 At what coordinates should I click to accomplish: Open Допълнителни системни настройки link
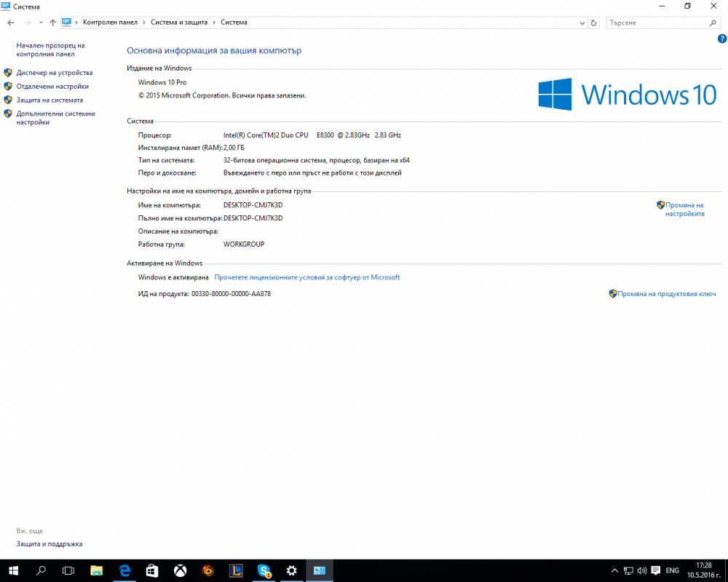[x=56, y=118]
